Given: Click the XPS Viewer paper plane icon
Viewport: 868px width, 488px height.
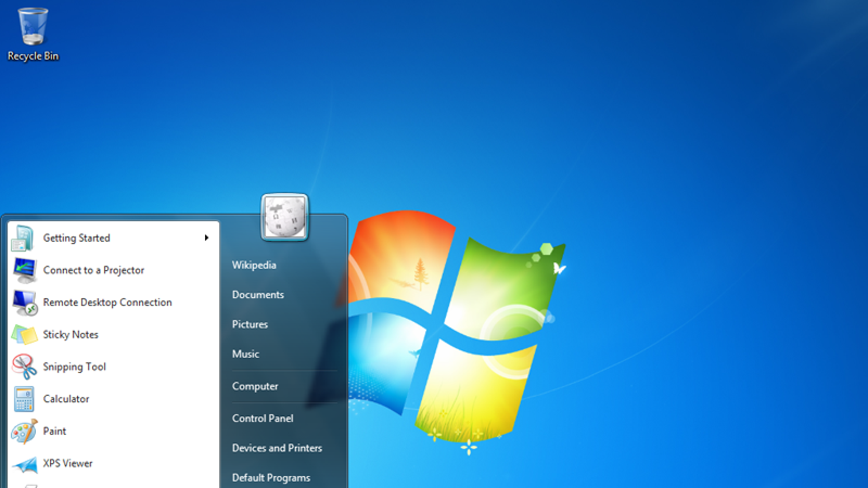Looking at the screenshot, I should pyautogui.click(x=24, y=465).
